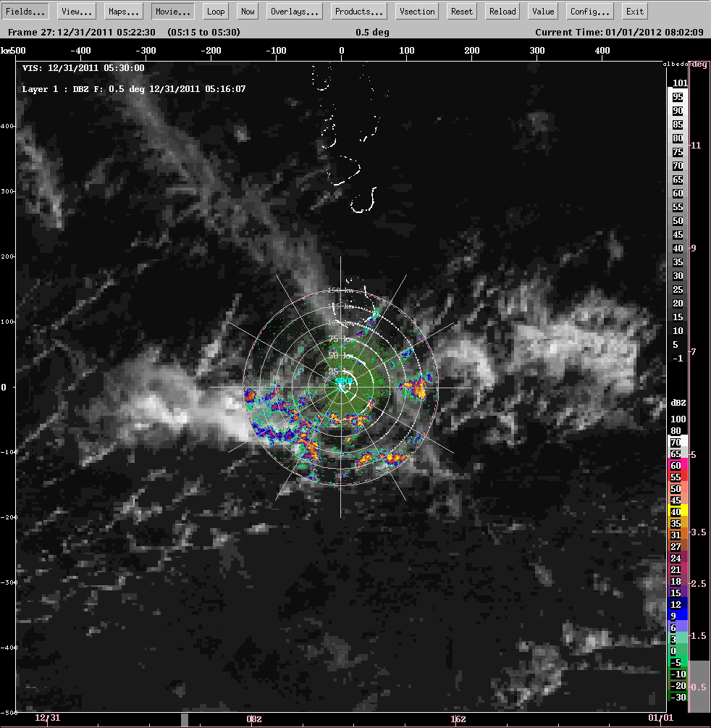
Task: Open the Overlays selector
Action: (295, 12)
